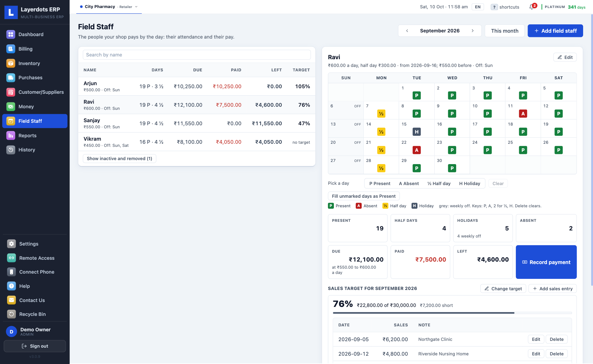Click the Remote Access link icon
The width and height of the screenshot is (593, 364).
tap(11, 258)
